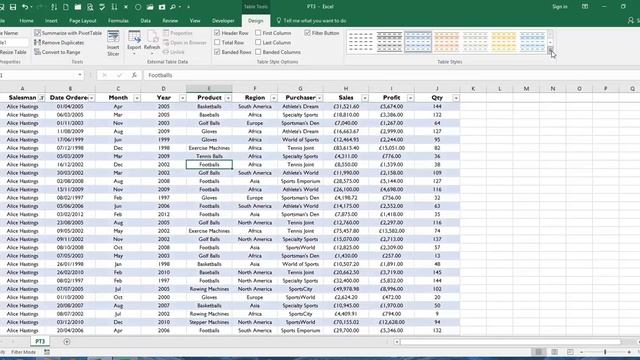Open the Home ribbon tab

point(27,21)
